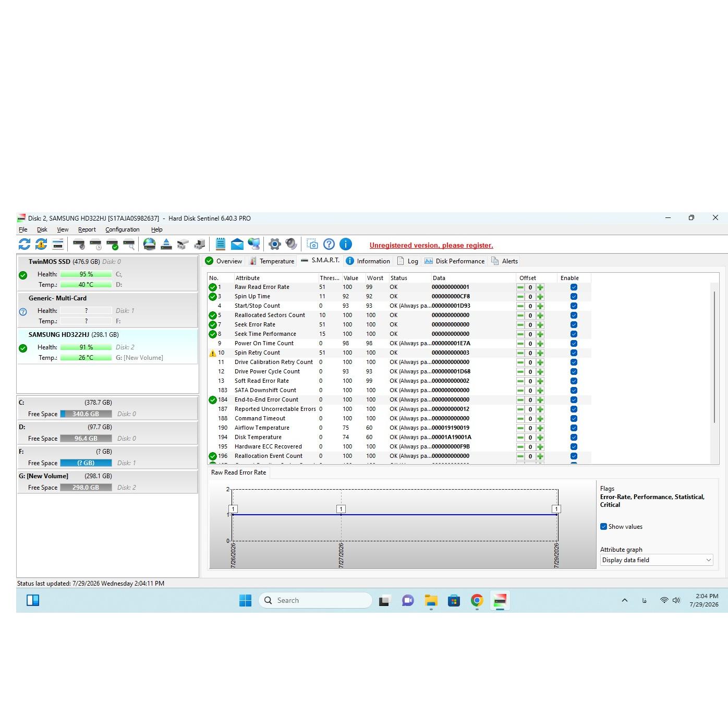The image size is (728, 728).
Task: Click the disk icon with clock in toolbar
Action: coord(95,244)
